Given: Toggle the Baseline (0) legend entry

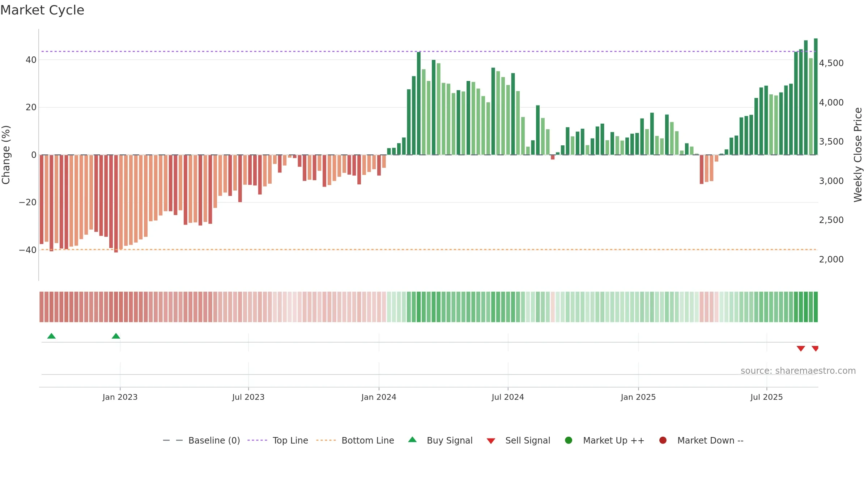Looking at the screenshot, I should (x=201, y=440).
